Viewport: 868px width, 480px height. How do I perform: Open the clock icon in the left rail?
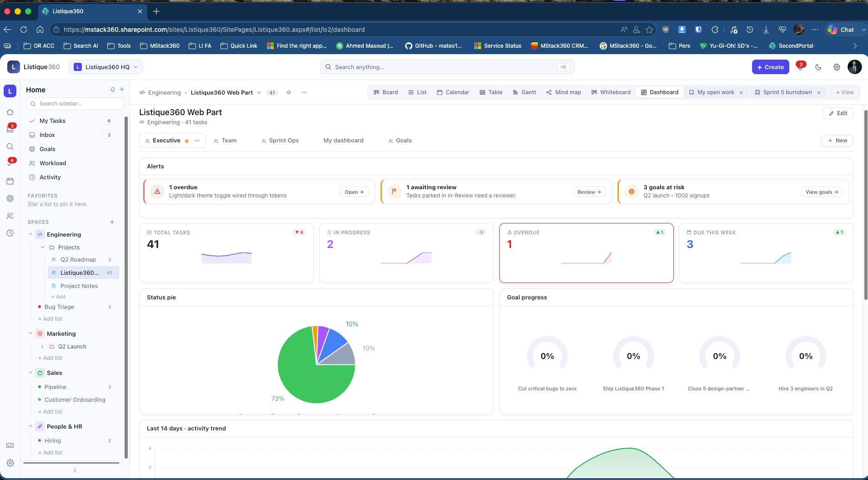[10, 233]
